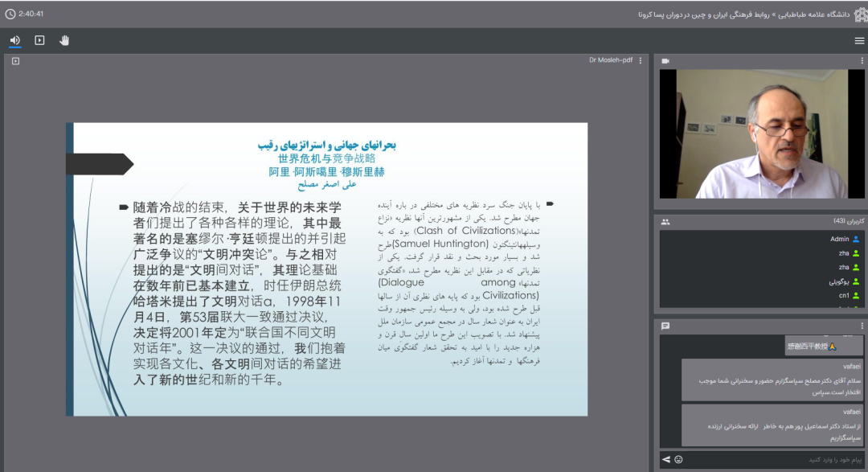Click the speaker's webcam video feed

point(760,133)
